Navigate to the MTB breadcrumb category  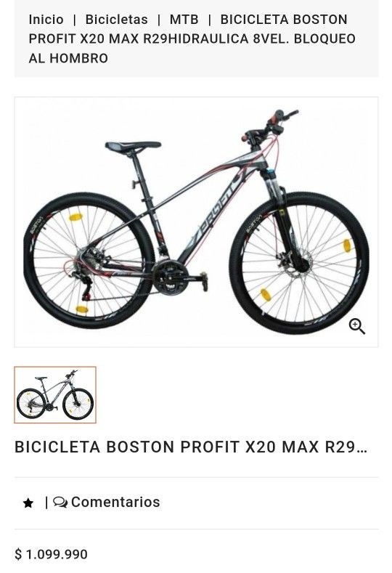(184, 20)
